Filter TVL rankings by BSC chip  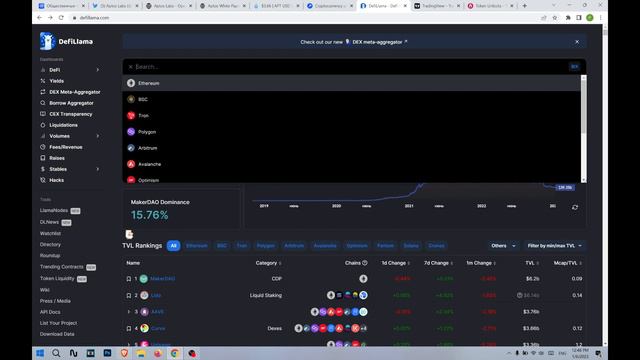click(x=222, y=246)
